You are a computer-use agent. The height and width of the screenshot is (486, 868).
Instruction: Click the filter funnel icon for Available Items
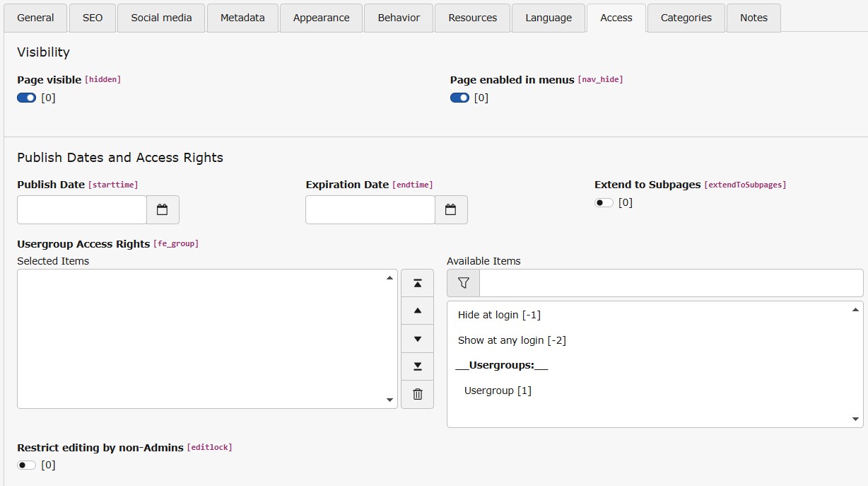(463, 283)
